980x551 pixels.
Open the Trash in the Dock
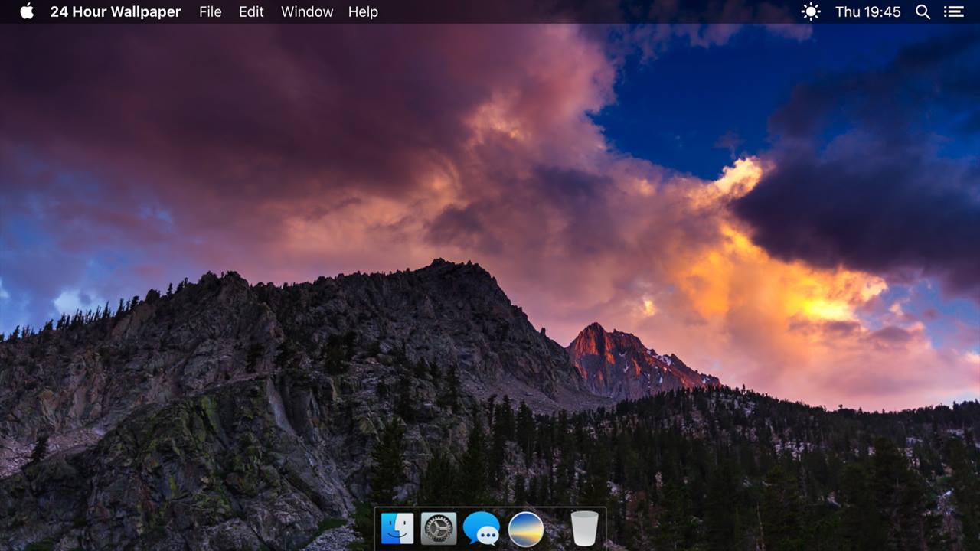[584, 529]
